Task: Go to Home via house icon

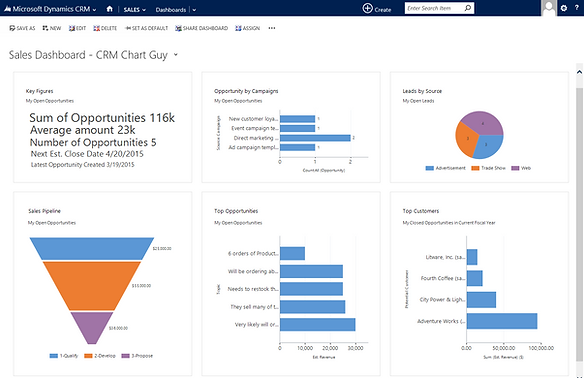Action: click(x=110, y=9)
